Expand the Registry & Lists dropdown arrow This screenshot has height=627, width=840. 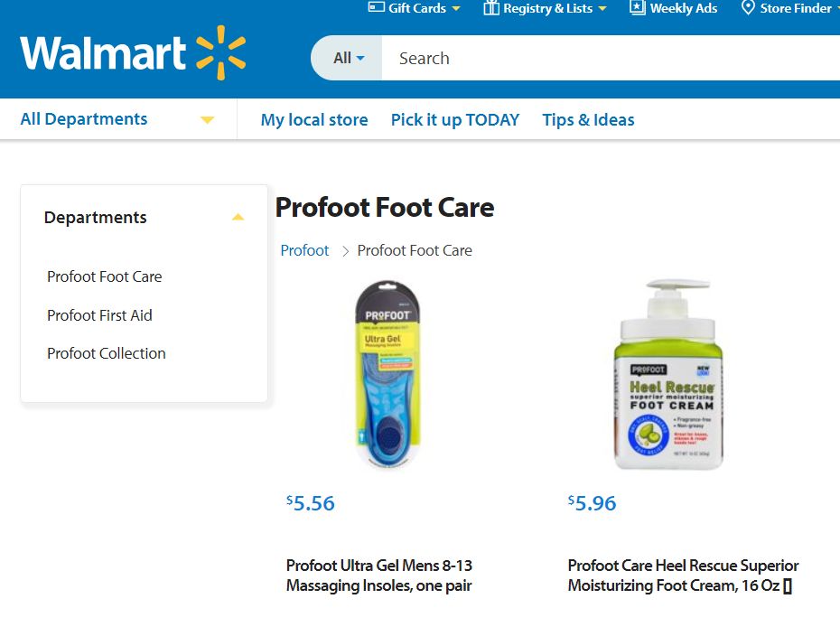[x=602, y=9]
